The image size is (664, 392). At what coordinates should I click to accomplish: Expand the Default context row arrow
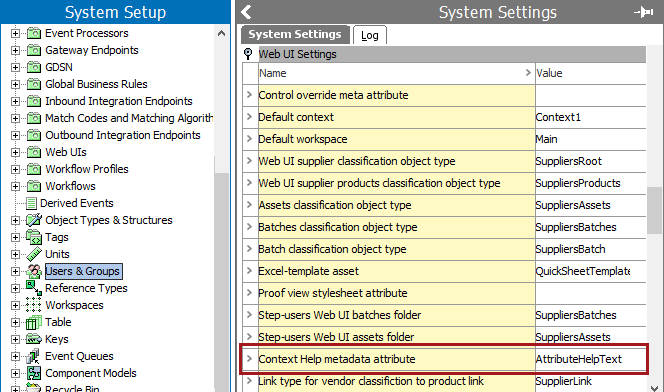[x=249, y=117]
